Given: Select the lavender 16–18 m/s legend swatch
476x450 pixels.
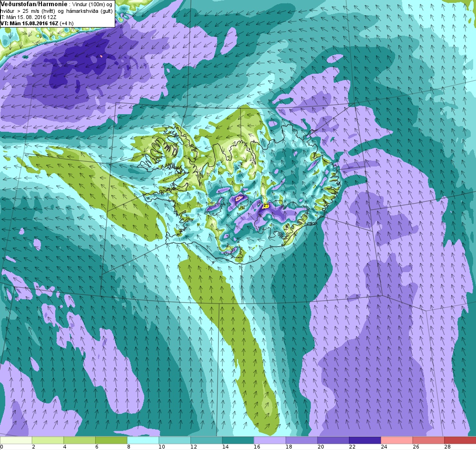Looking at the screenshot, I should pos(269,440).
